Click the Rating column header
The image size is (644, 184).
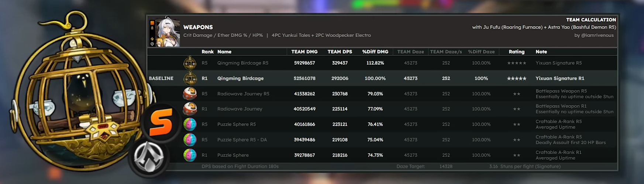516,52
